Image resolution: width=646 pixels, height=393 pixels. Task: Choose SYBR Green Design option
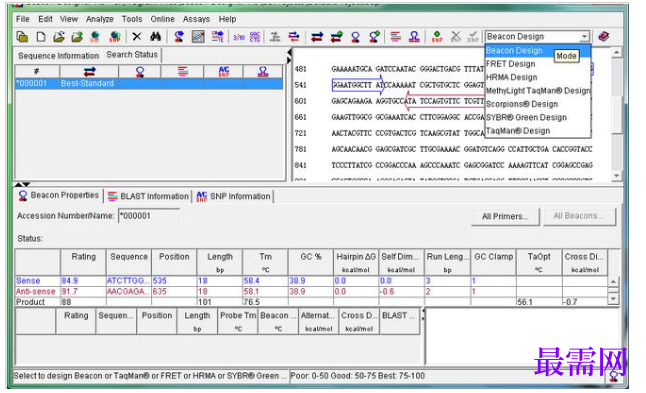point(526,117)
